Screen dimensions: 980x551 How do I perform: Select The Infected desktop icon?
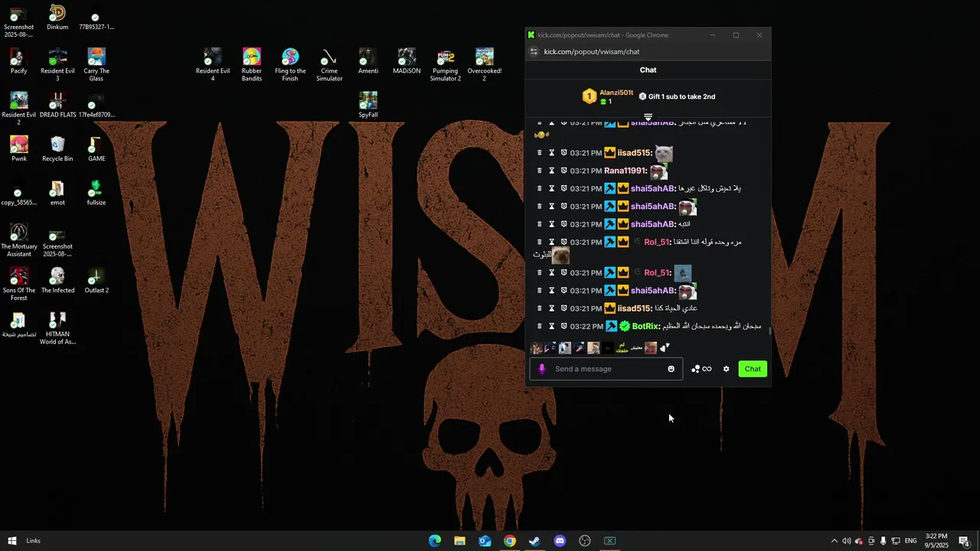coord(57,281)
